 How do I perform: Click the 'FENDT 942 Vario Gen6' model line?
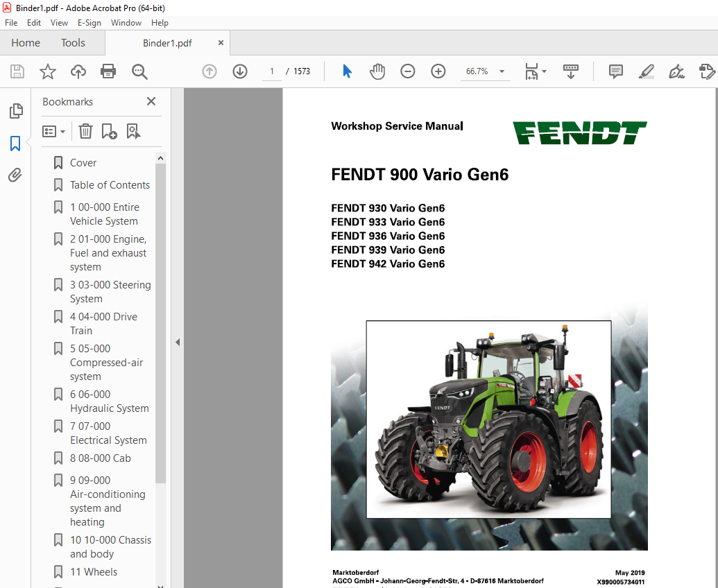tap(388, 263)
